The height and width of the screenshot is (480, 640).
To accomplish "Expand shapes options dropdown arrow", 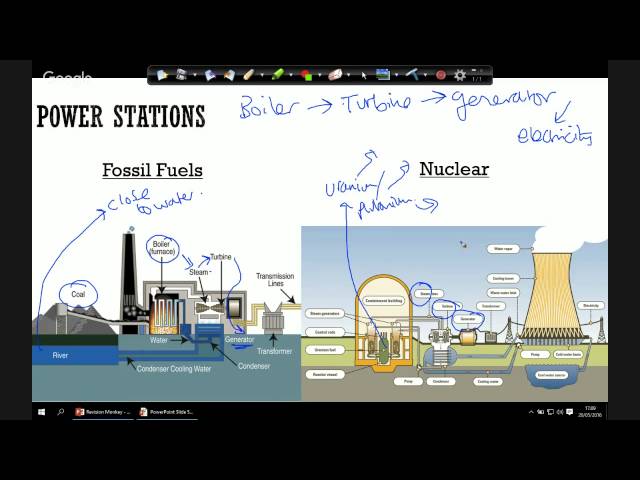I will pos(320,75).
